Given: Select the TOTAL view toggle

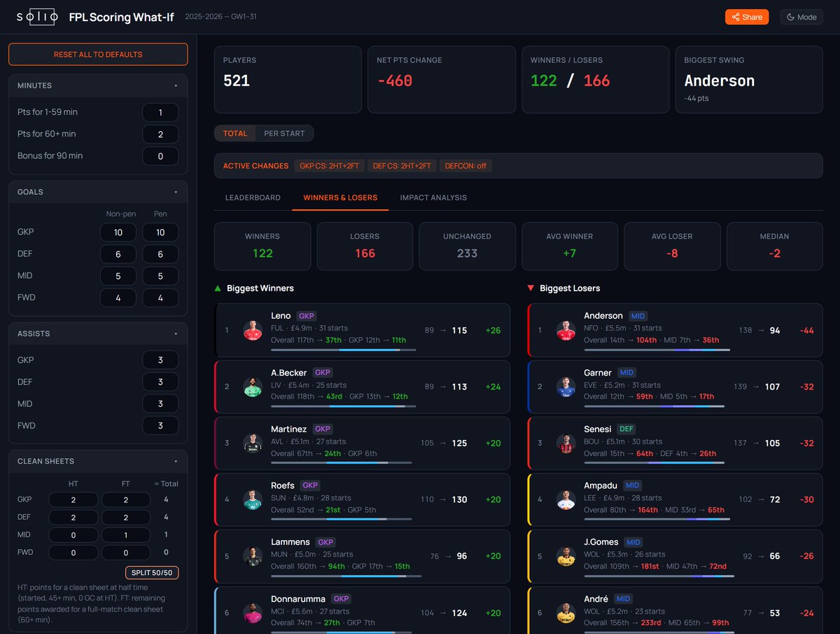Looking at the screenshot, I should click(x=235, y=133).
